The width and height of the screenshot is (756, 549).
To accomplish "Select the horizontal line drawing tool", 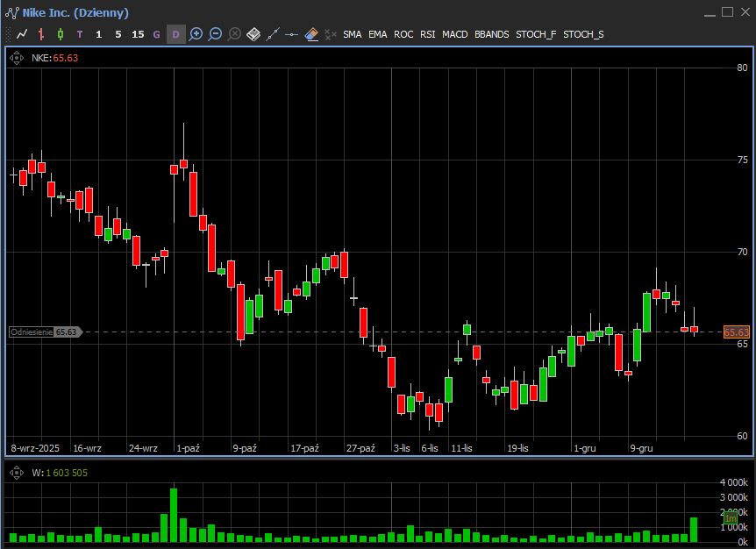I will click(292, 34).
